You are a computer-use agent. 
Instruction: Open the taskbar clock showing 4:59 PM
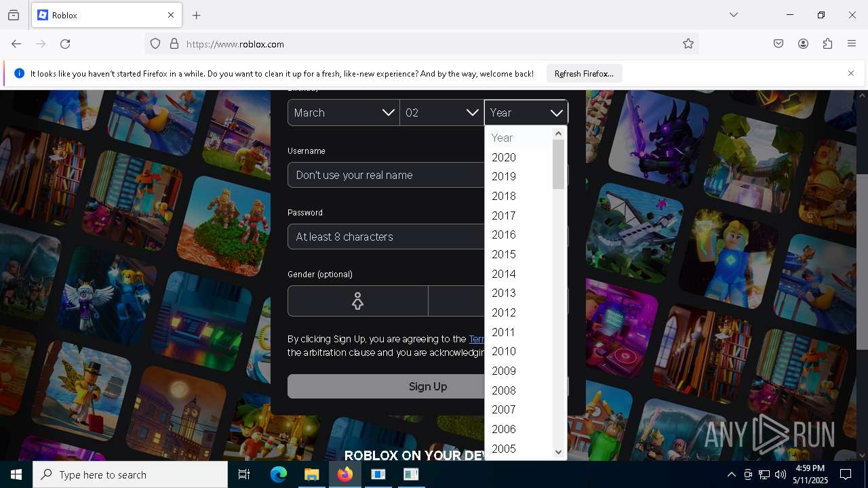coord(810,474)
